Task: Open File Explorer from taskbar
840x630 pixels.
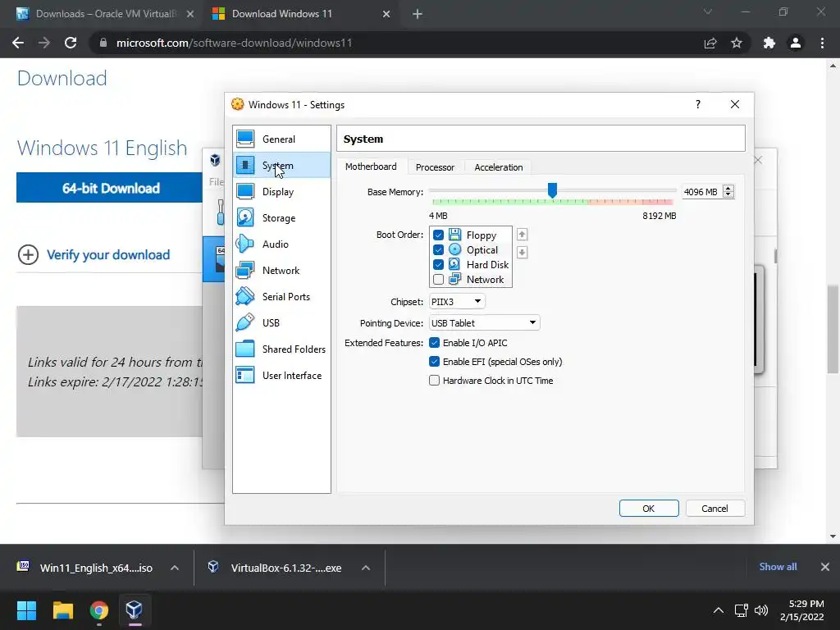Action: pos(62,610)
